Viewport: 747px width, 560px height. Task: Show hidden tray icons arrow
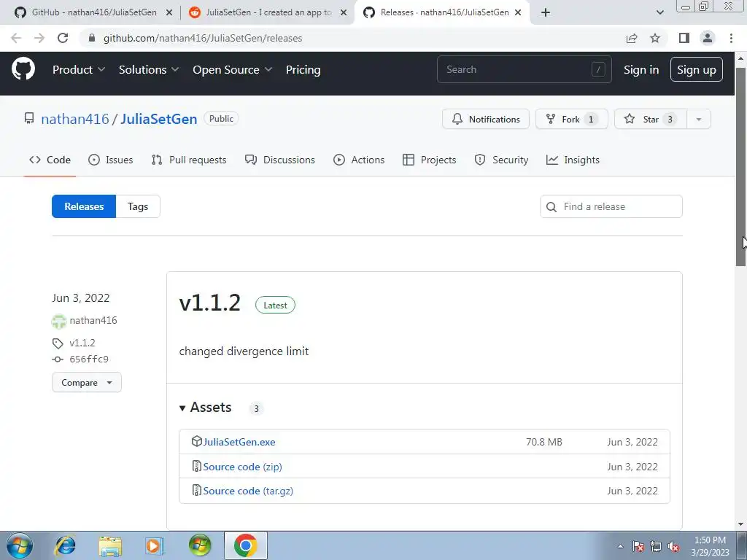[620, 547]
